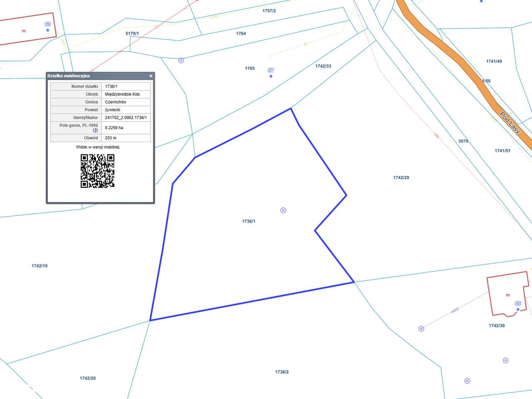Image resolution: width=532 pixels, height=399 pixels.
Task: Click parcel label 1742/20
Action: [x=88, y=378]
